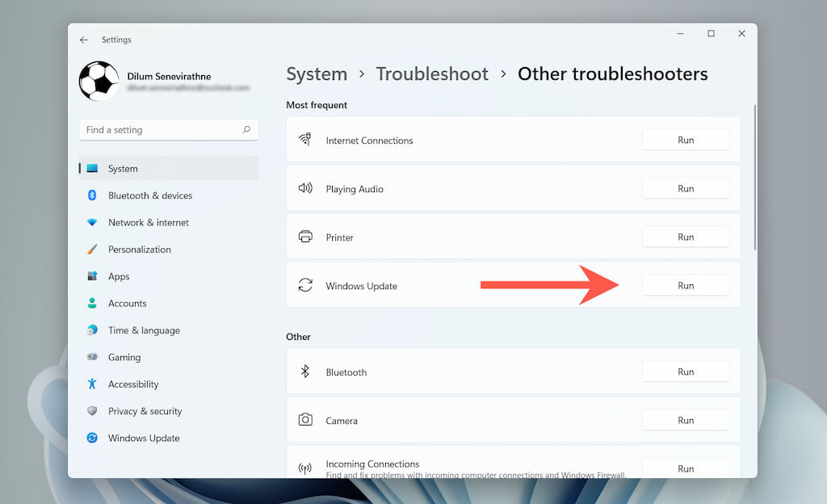Click the Windows Update label in the troubleshooter list

point(361,286)
